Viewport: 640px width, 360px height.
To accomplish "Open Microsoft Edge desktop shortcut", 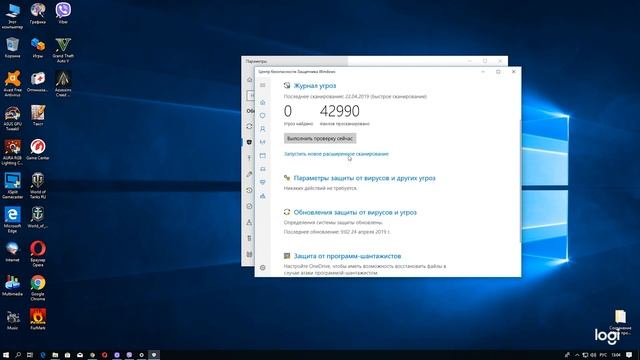I will point(12,220).
